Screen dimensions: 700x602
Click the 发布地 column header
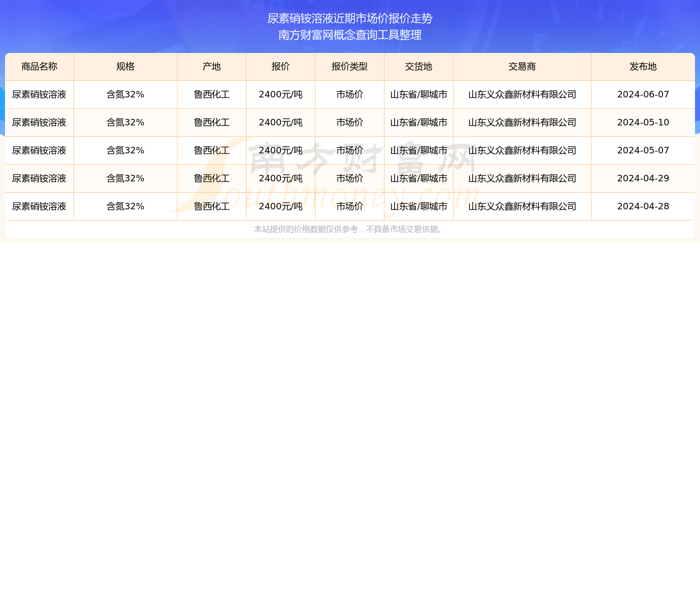coord(643,67)
